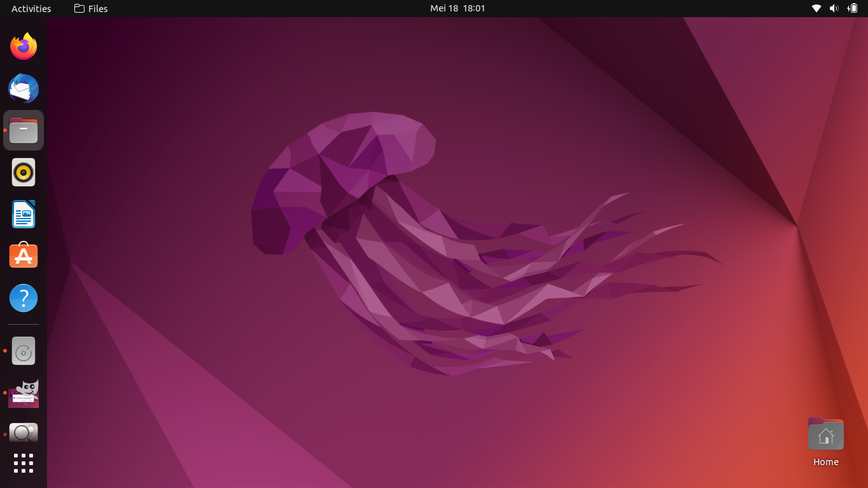This screenshot has width=868, height=488.
Task: Click the battery status indicator
Action: click(853, 8)
